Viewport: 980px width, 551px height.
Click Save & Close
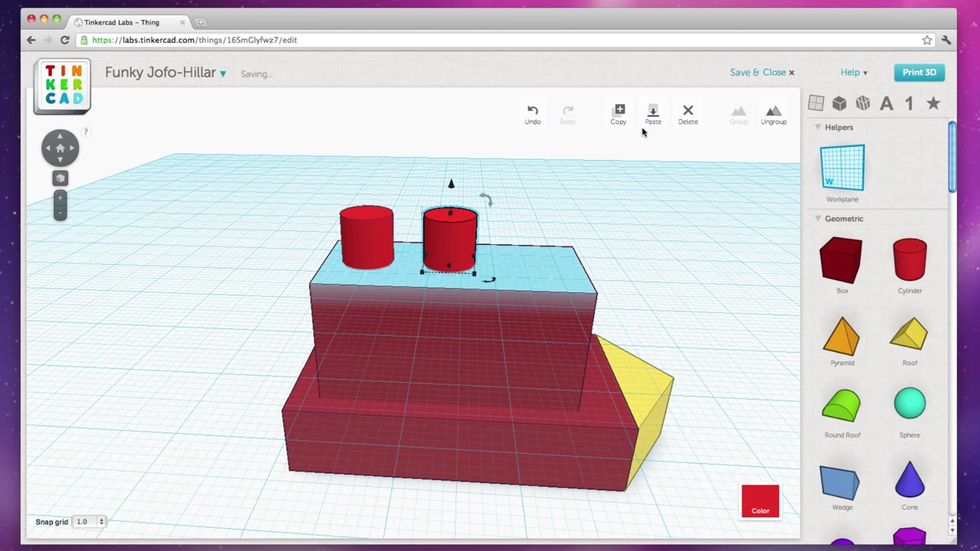(x=758, y=72)
